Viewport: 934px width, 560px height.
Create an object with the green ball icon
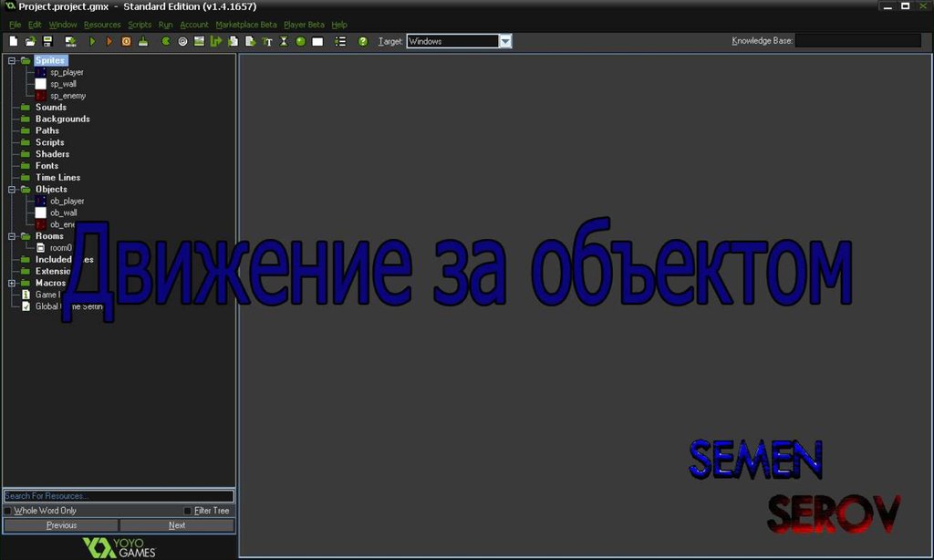coord(300,41)
